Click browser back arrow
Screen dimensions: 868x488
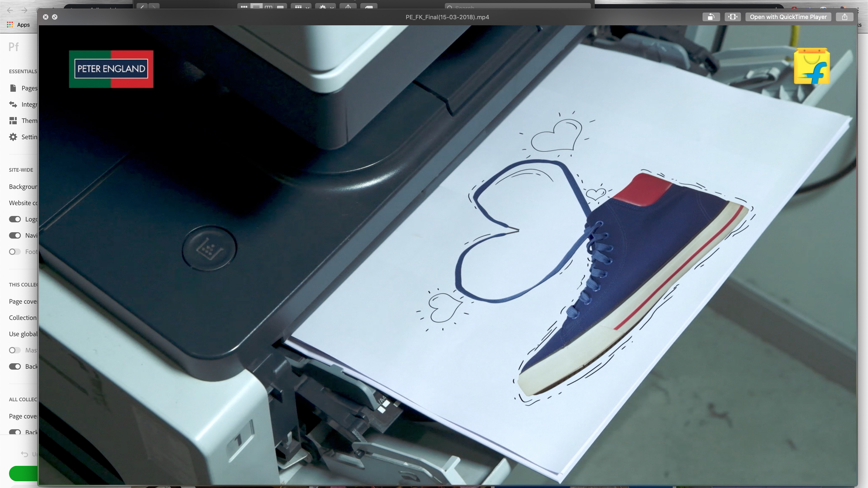click(10, 10)
